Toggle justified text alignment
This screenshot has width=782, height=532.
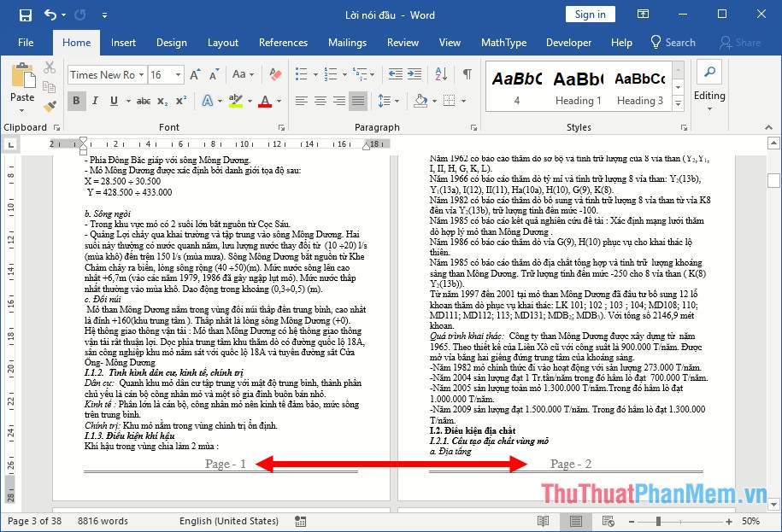tap(358, 101)
